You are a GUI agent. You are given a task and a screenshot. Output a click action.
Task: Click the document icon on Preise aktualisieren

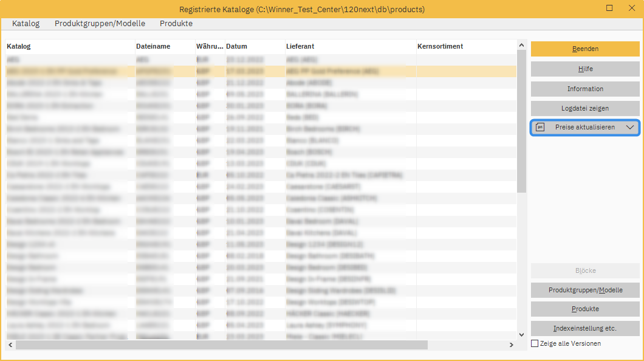[540, 127]
